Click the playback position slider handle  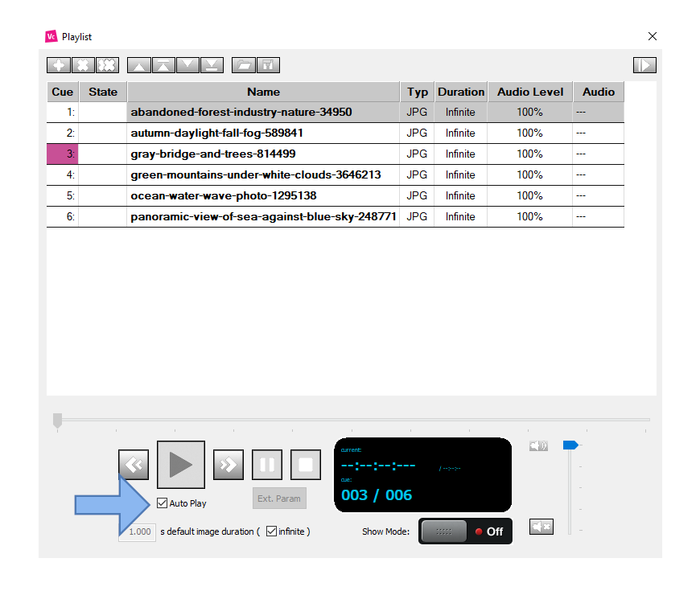[x=57, y=421]
